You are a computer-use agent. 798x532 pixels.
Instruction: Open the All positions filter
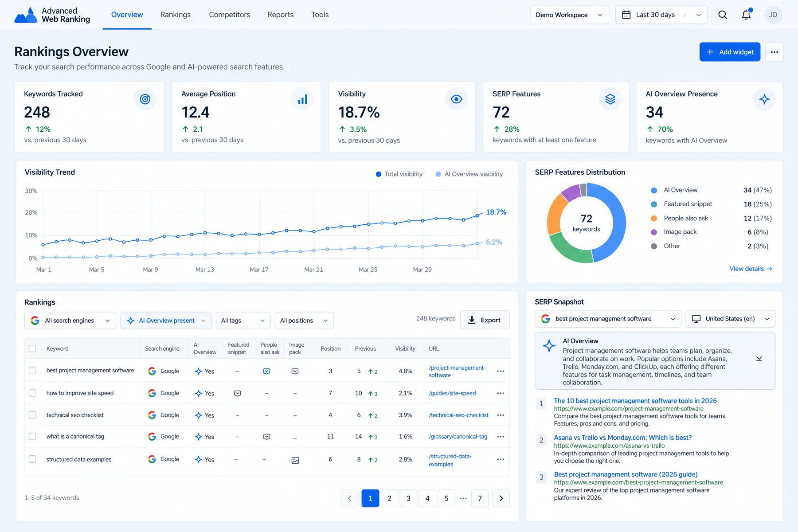[304, 321]
